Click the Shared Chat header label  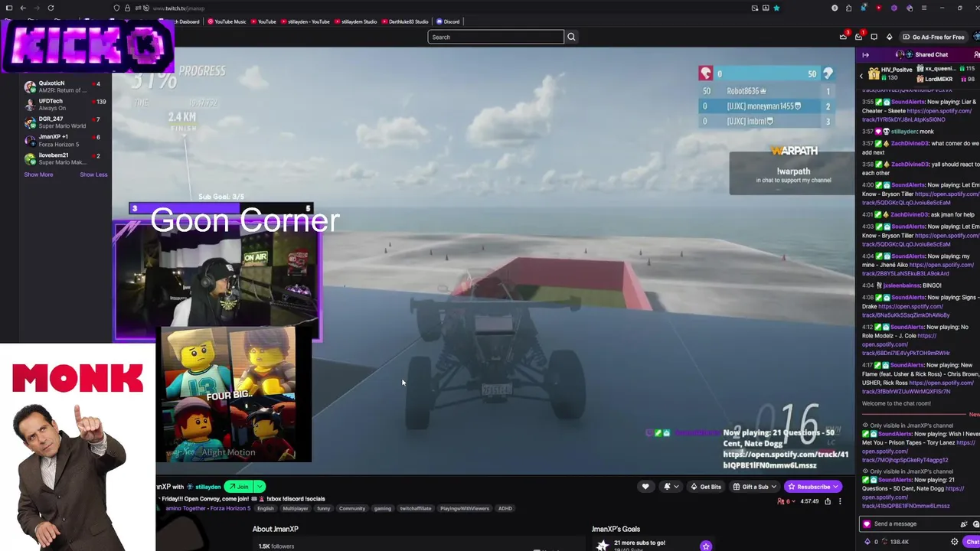coord(931,54)
